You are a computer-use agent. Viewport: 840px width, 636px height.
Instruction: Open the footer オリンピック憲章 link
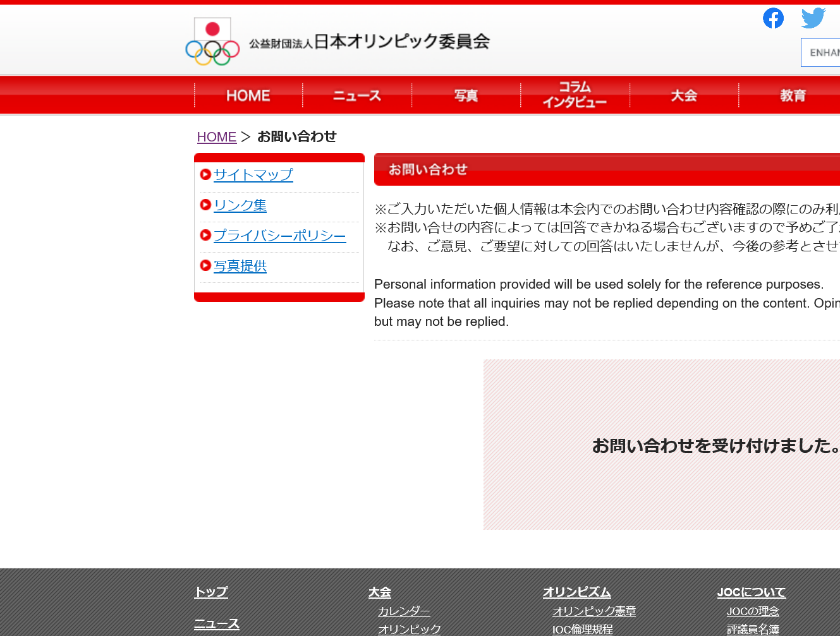coord(594,611)
